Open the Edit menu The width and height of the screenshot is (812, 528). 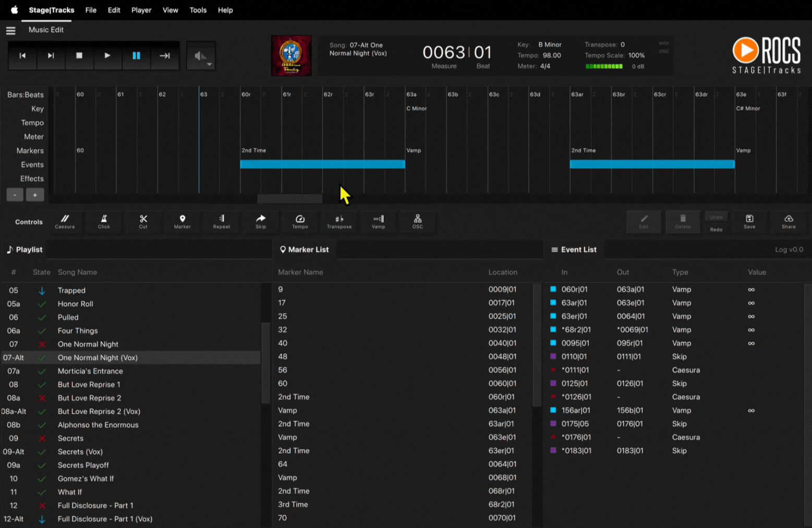114,10
